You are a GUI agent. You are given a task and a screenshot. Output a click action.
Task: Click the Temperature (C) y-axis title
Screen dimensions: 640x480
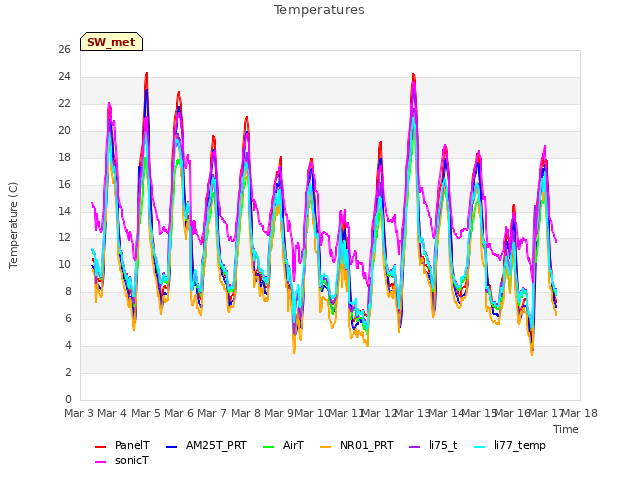tap(13, 225)
